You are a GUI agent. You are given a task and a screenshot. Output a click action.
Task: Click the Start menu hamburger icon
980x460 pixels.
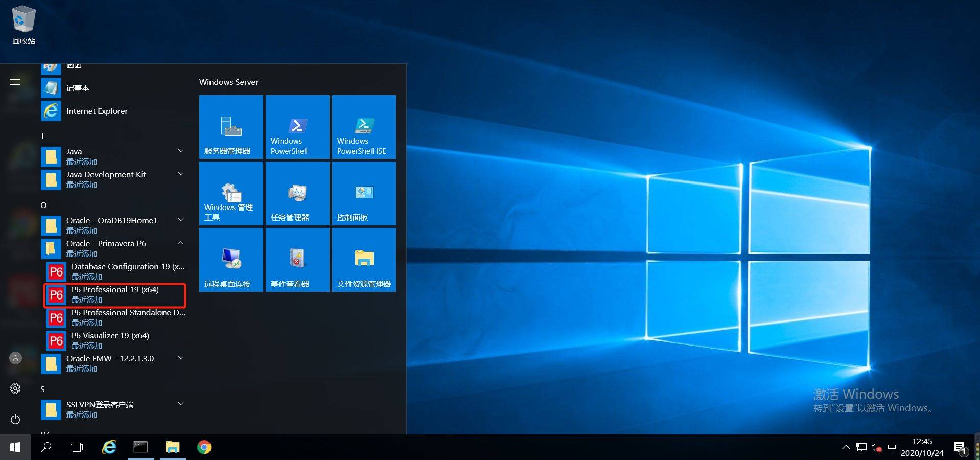point(15,82)
